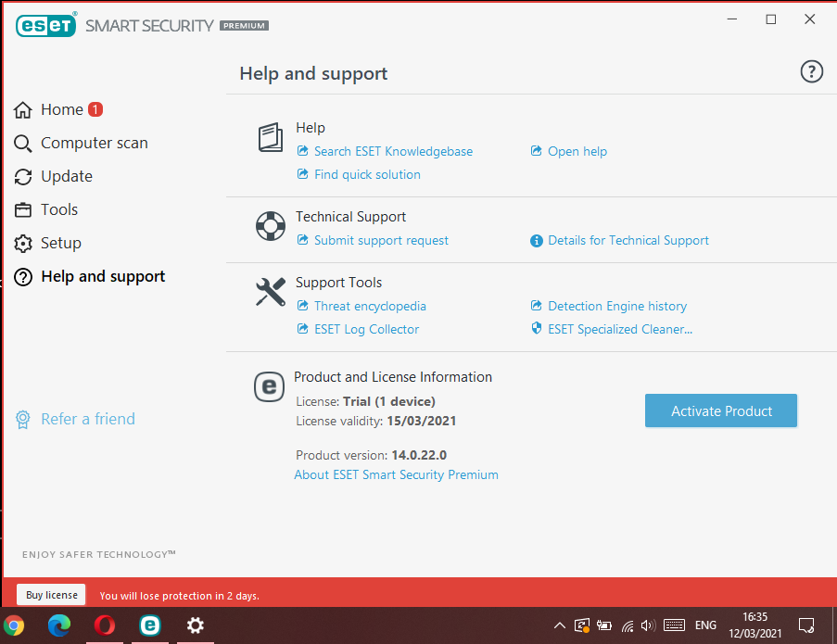Screen dimensions: 837x644
Task: Open Search ESET Knowledgebase link
Action: 393,152
